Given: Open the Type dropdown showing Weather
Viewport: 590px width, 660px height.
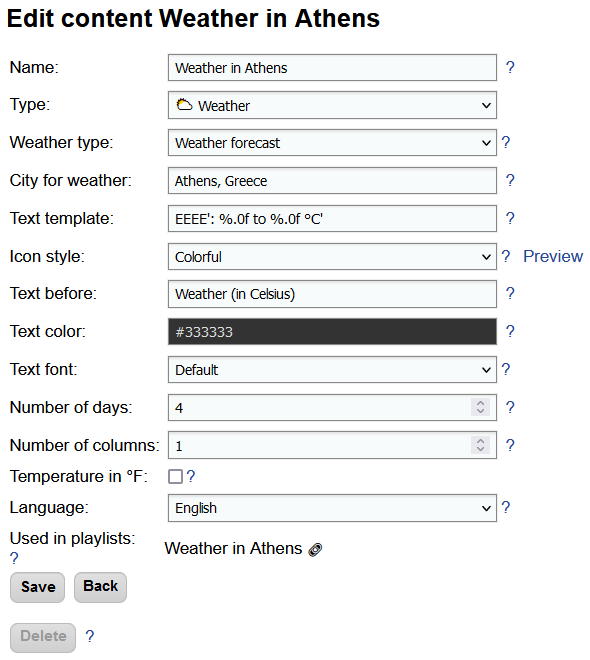Looking at the screenshot, I should 332,105.
